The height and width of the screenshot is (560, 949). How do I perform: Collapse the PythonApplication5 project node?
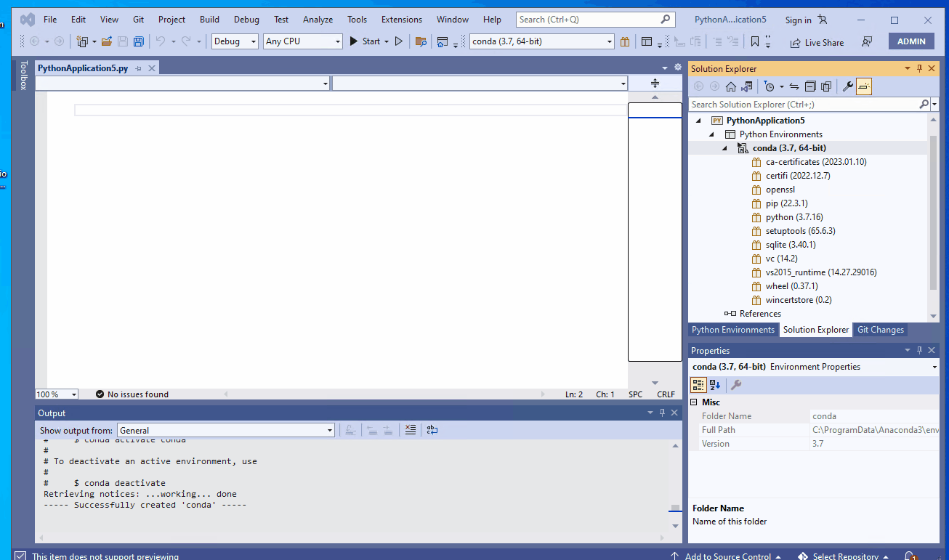[x=698, y=121]
